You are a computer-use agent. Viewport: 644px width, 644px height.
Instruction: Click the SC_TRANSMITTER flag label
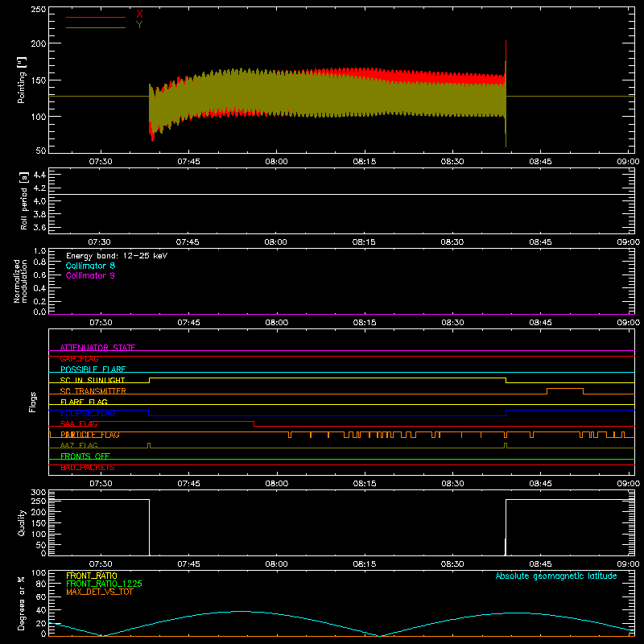[93, 391]
